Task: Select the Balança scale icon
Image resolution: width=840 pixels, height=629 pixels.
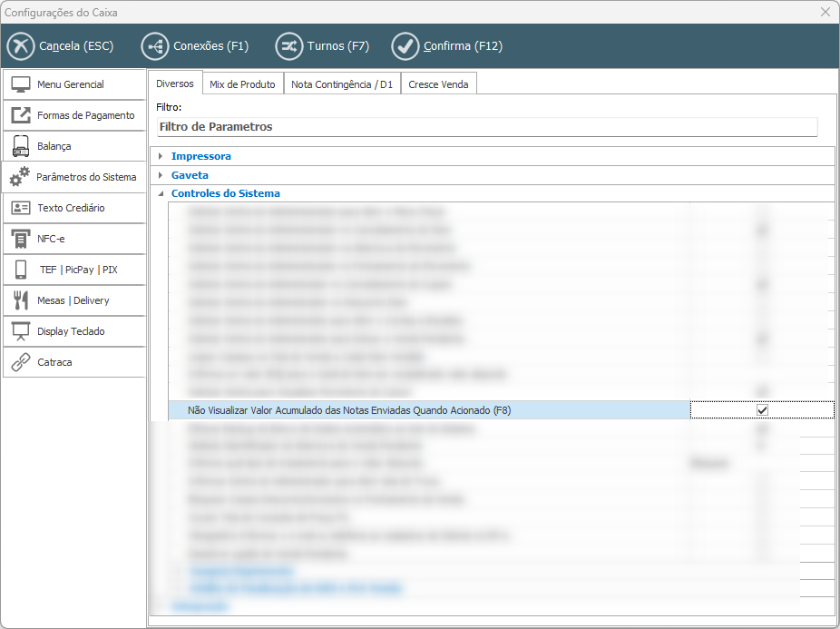Action: 21,146
